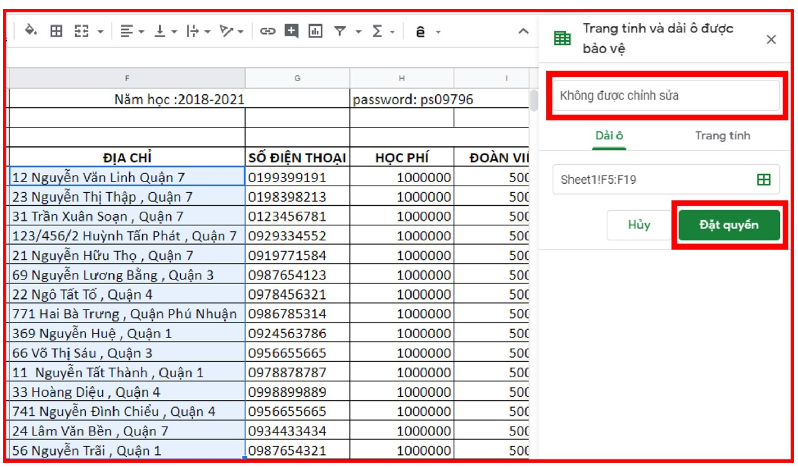Select the 'Dải ô' tab
The height and width of the screenshot is (467, 798).
coord(608,136)
